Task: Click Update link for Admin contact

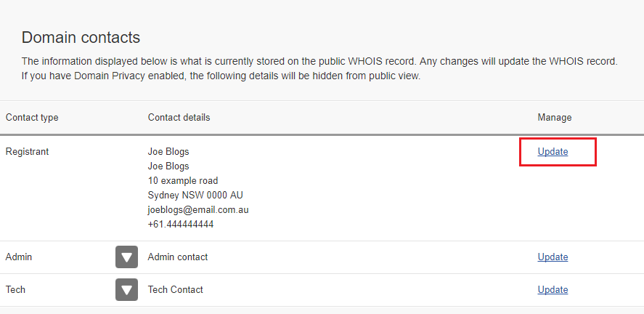Action: [x=553, y=257]
